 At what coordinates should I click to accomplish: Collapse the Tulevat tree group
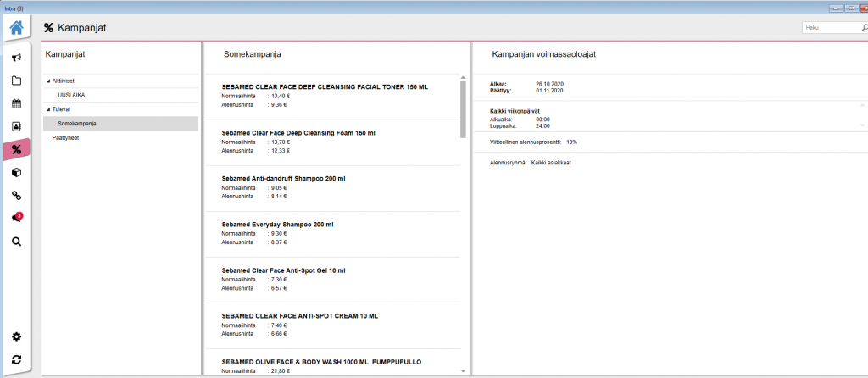tap(47, 109)
